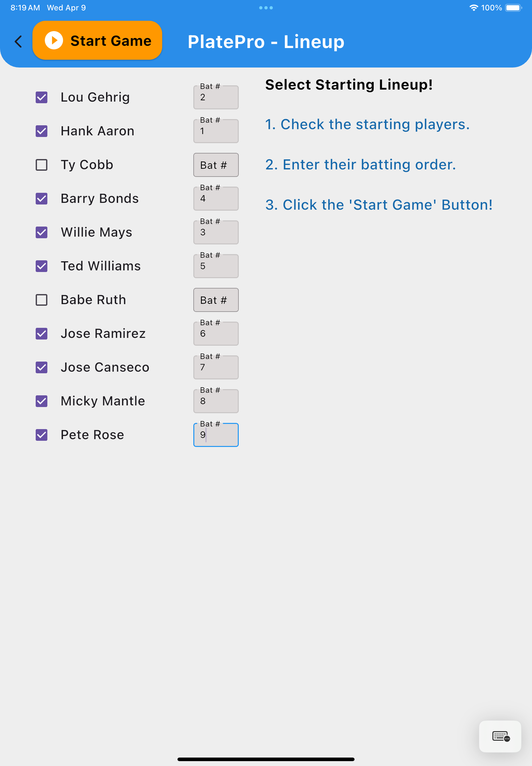Select Hank Aaron's batting order field
532x766 pixels.
pos(216,131)
